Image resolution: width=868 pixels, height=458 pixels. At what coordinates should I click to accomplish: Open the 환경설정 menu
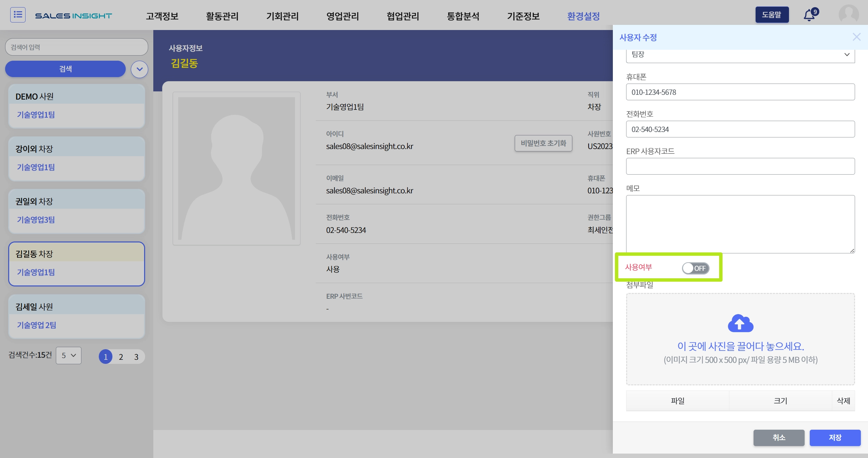tap(584, 16)
